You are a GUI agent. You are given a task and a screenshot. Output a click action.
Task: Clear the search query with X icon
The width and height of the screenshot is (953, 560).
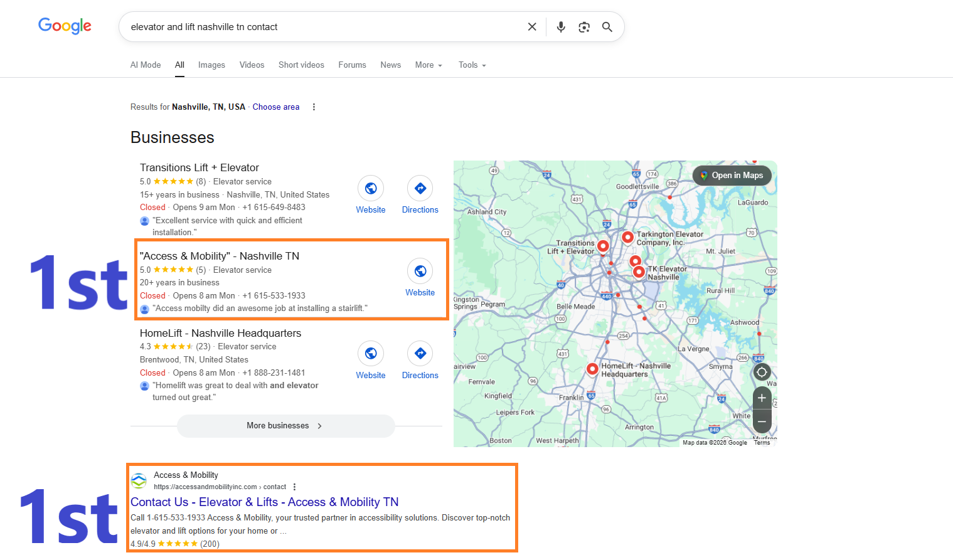(532, 27)
